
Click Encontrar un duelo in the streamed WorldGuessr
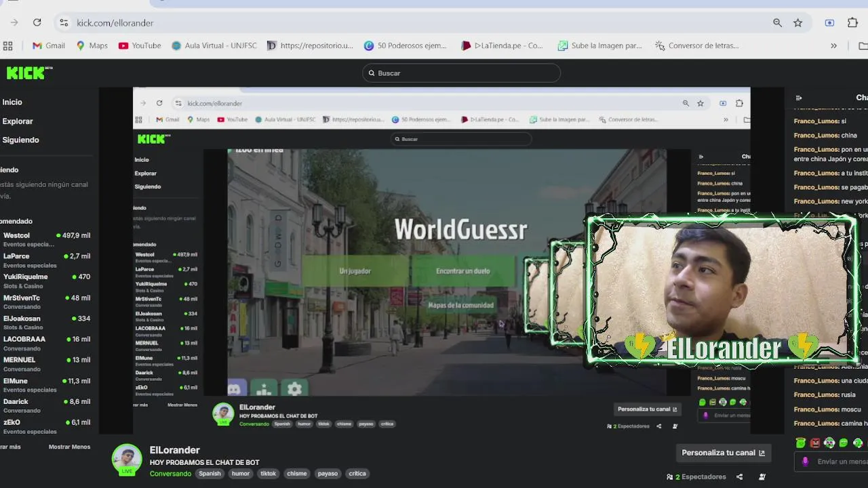click(463, 271)
